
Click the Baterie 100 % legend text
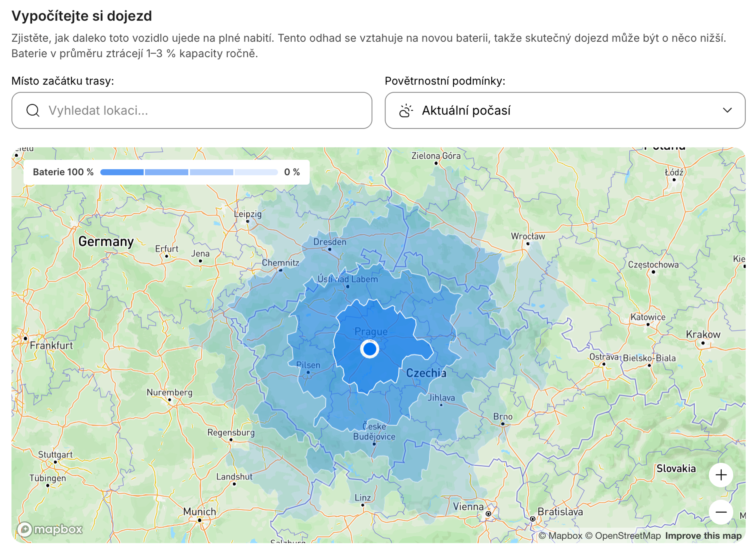click(63, 172)
